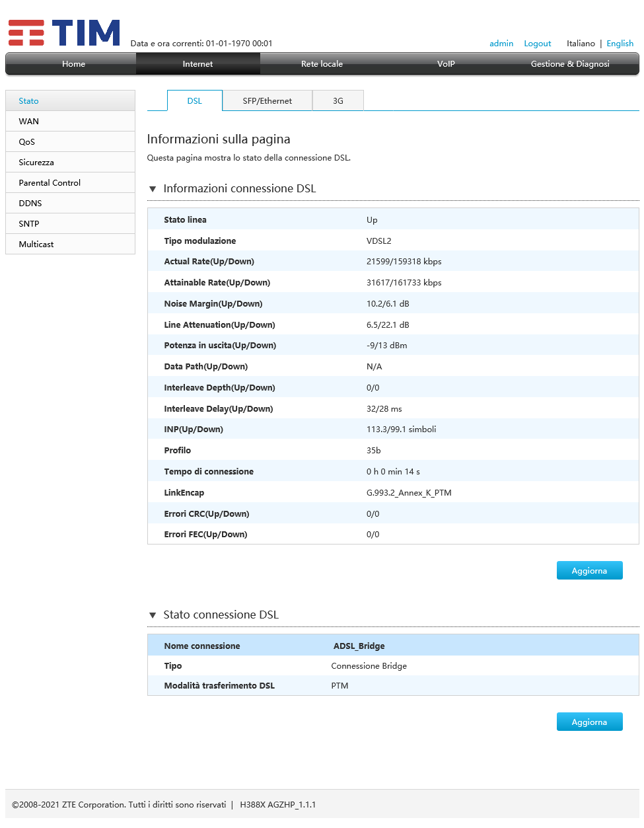
Task: Click Aggiorna under DSL connection info
Action: coord(589,571)
